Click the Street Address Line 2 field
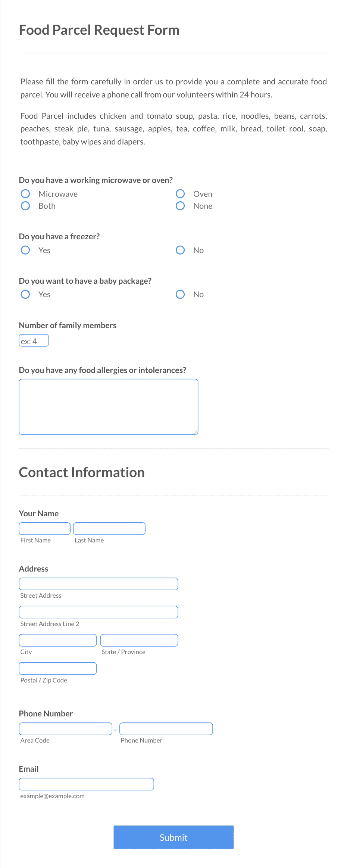347x868 pixels. click(x=98, y=612)
